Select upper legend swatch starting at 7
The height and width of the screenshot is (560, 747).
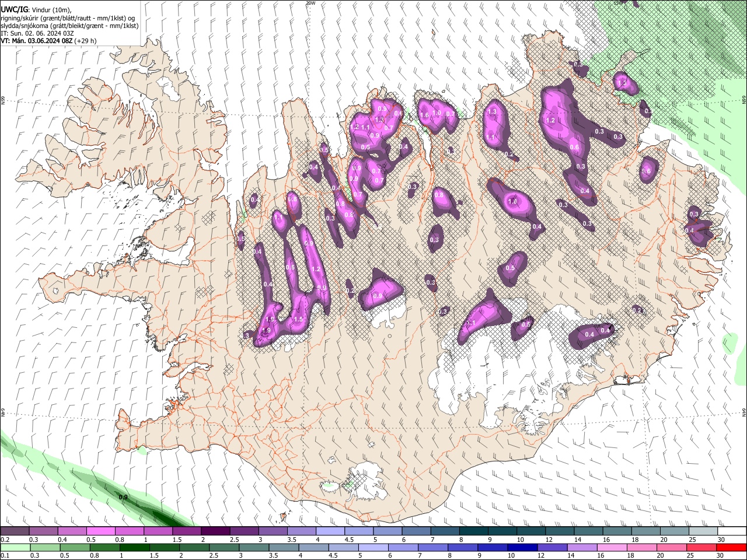445,531
